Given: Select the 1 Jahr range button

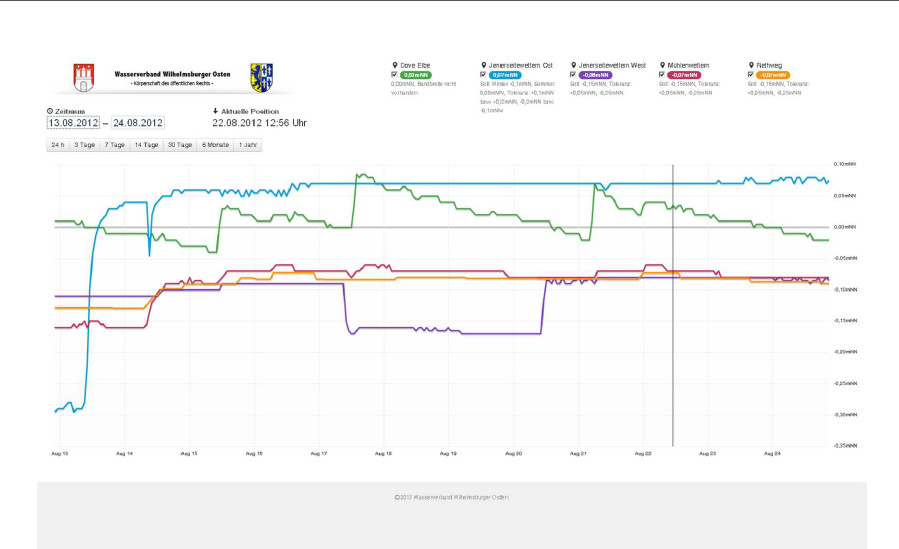Looking at the screenshot, I should (x=247, y=145).
